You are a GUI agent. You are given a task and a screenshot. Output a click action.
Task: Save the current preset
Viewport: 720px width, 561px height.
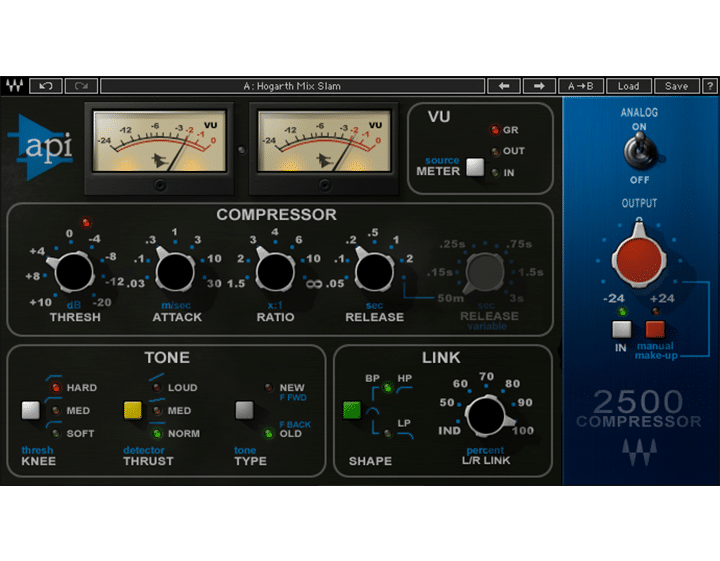(676, 86)
